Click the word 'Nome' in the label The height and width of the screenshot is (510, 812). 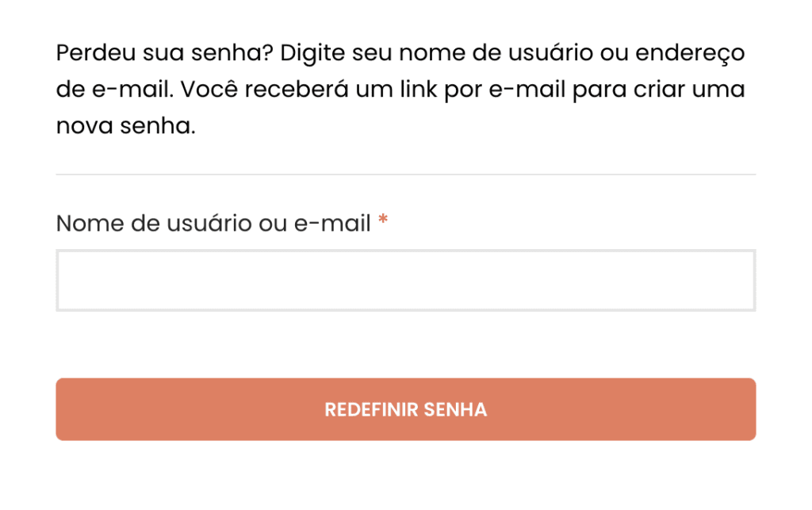tap(90, 224)
